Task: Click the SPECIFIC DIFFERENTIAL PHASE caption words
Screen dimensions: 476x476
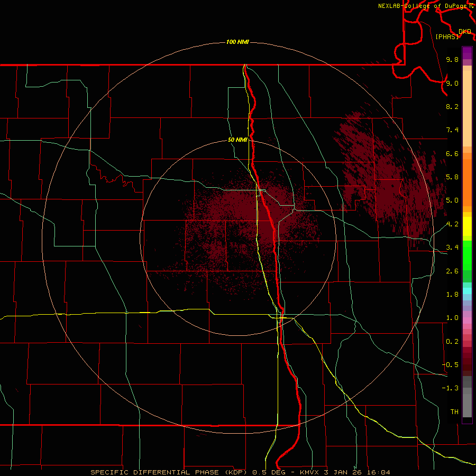Action: click(x=154, y=472)
